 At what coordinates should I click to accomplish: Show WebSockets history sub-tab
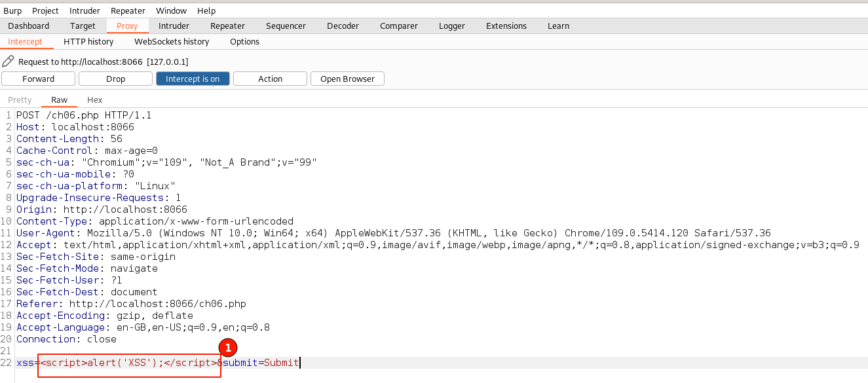click(172, 42)
